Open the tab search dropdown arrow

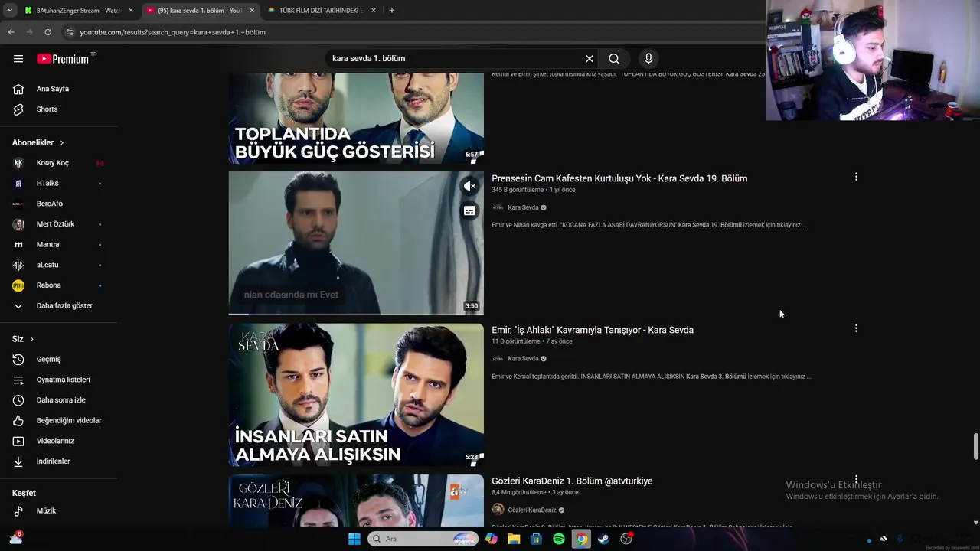click(x=10, y=11)
